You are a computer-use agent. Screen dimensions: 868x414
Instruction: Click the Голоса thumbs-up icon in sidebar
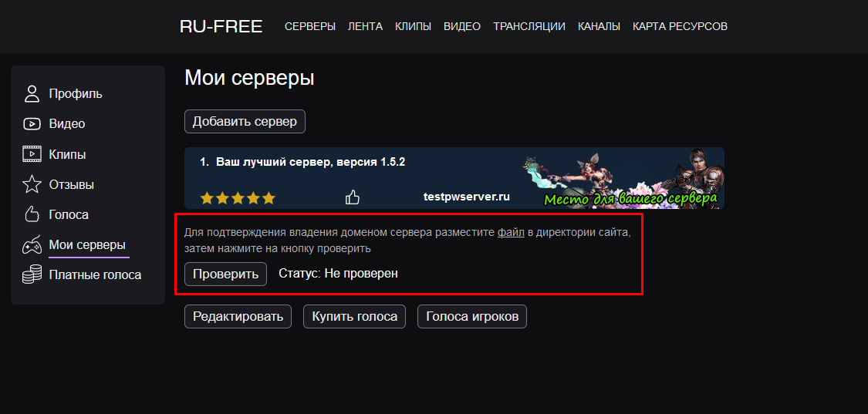[x=32, y=214]
